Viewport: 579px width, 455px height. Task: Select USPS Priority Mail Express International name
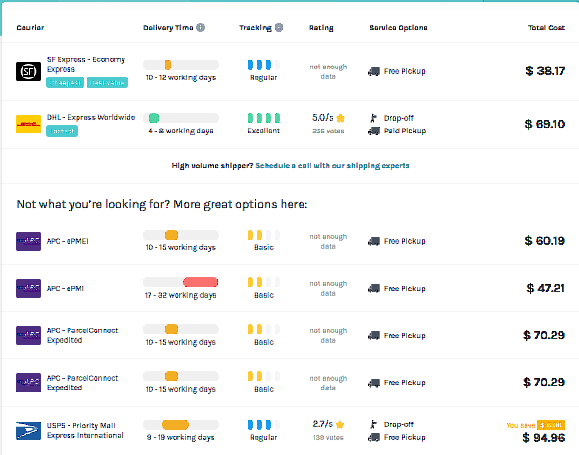point(85,431)
